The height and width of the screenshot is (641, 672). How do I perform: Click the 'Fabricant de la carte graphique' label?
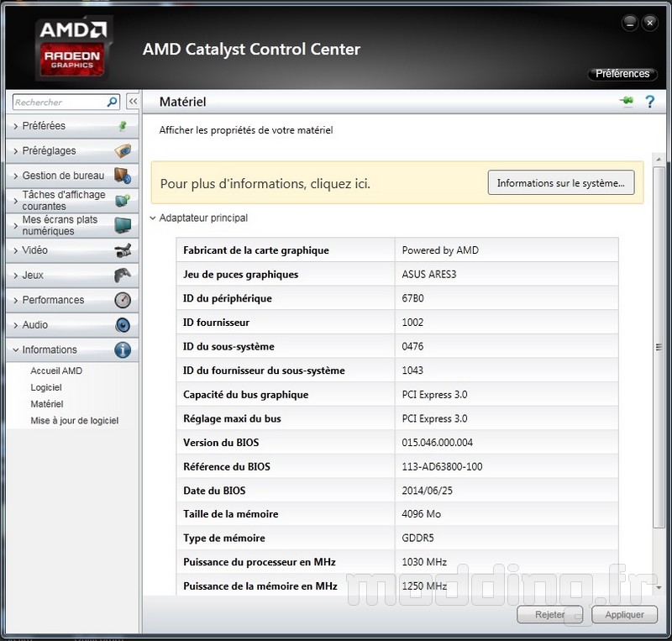click(256, 250)
